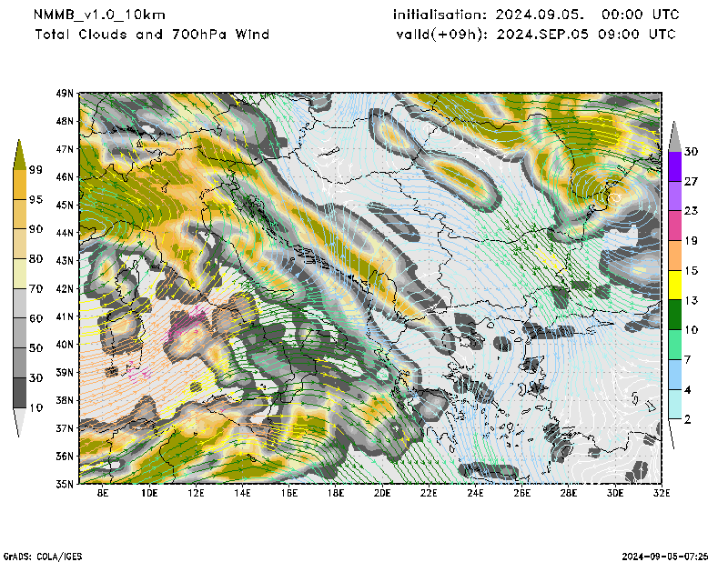Click the orange wind swatch between 15 and 19

coord(674,256)
